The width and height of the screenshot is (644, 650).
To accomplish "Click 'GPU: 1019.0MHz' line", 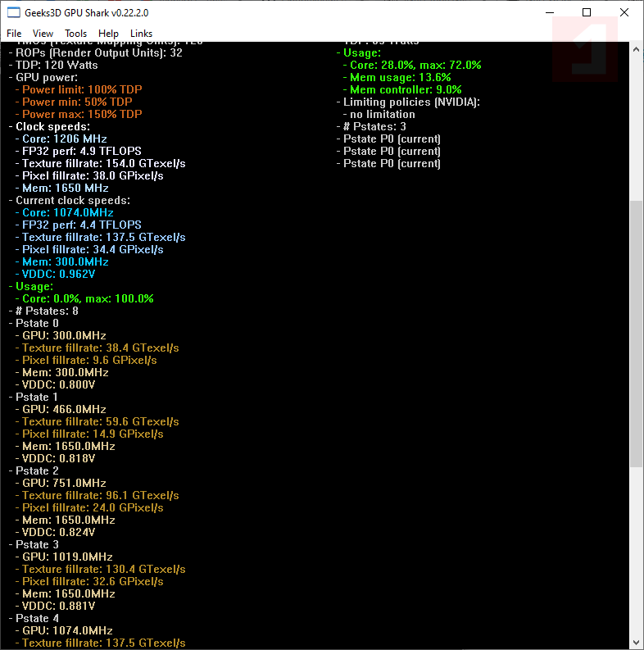I will 64,557.
